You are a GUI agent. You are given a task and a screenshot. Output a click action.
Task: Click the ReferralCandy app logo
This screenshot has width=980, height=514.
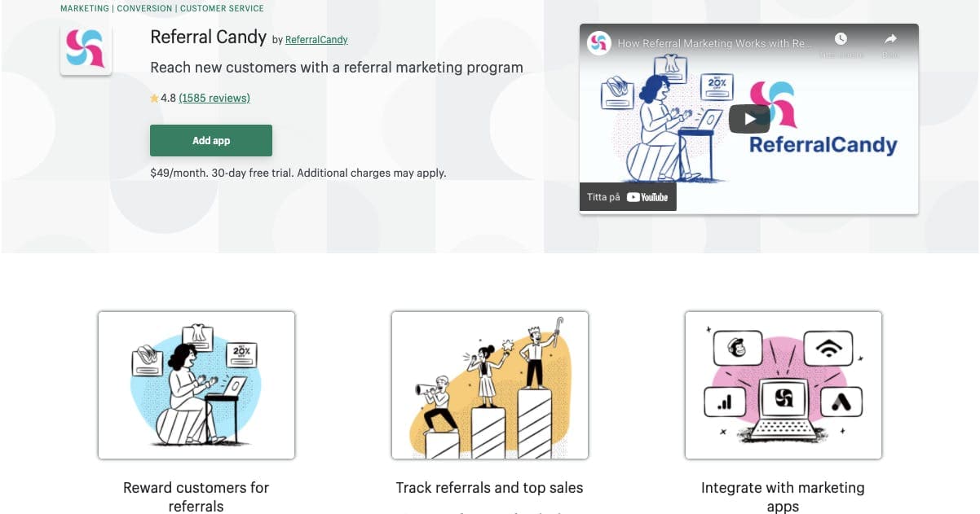coord(86,50)
